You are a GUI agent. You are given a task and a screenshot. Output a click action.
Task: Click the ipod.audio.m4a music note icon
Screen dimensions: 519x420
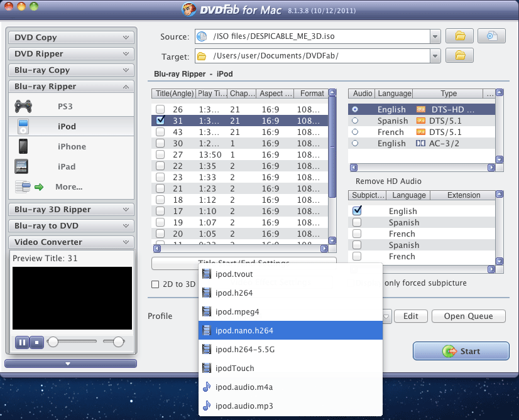tap(207, 387)
